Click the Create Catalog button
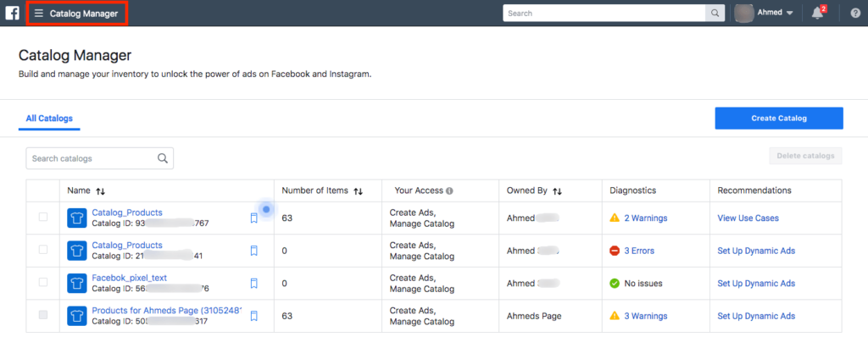The image size is (868, 348). pos(779,119)
